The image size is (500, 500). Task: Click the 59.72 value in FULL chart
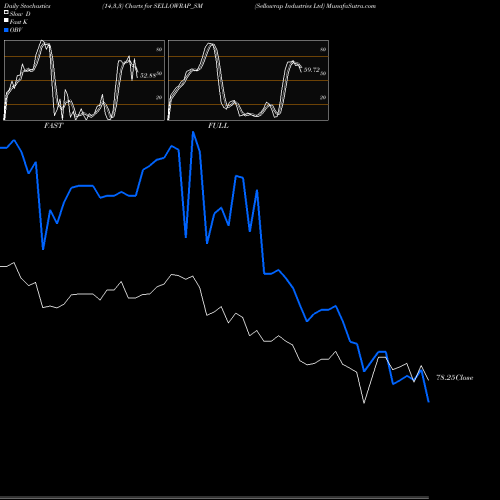tap(311, 70)
